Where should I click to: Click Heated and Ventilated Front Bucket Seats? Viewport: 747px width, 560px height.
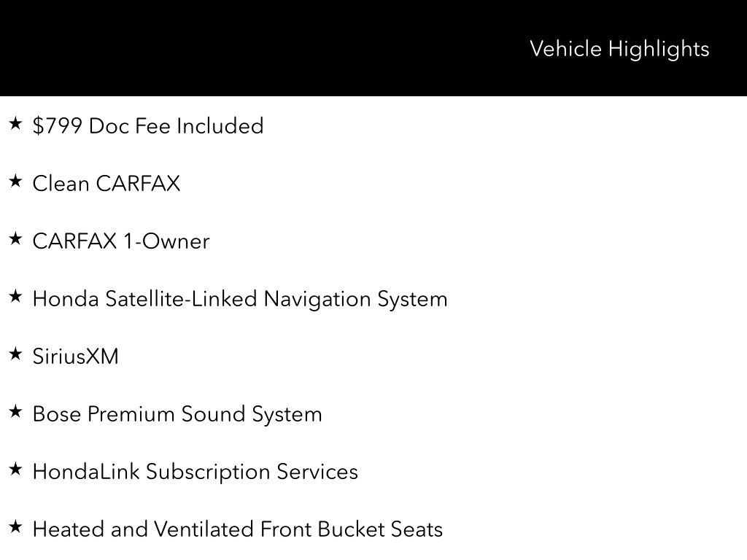pyautogui.click(x=238, y=529)
